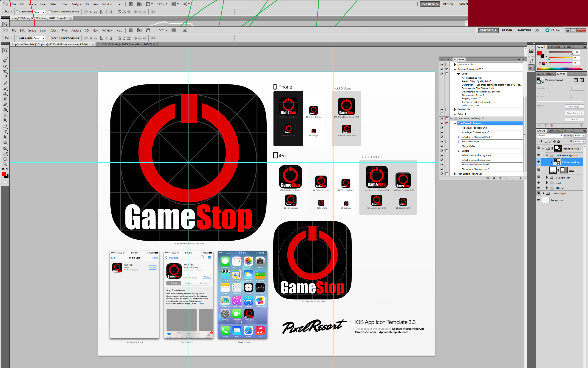
Task: Open the Layer menu in front window
Action: pos(43,30)
